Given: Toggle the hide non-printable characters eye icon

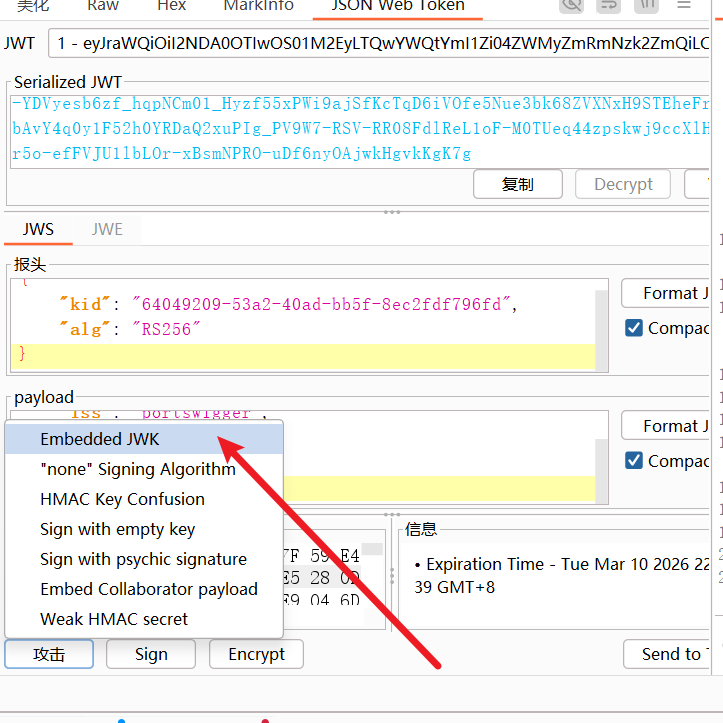Looking at the screenshot, I should tap(572, 5).
